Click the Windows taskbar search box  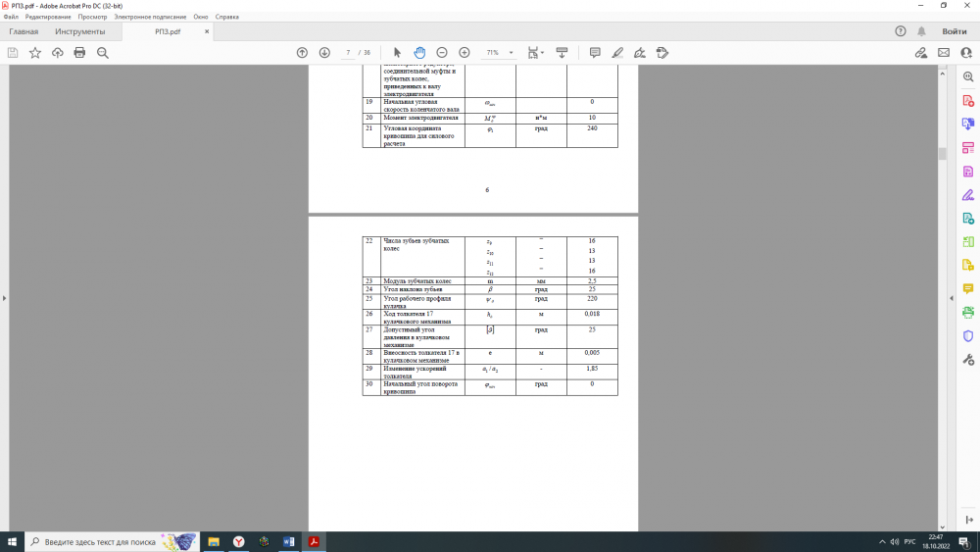[113, 542]
